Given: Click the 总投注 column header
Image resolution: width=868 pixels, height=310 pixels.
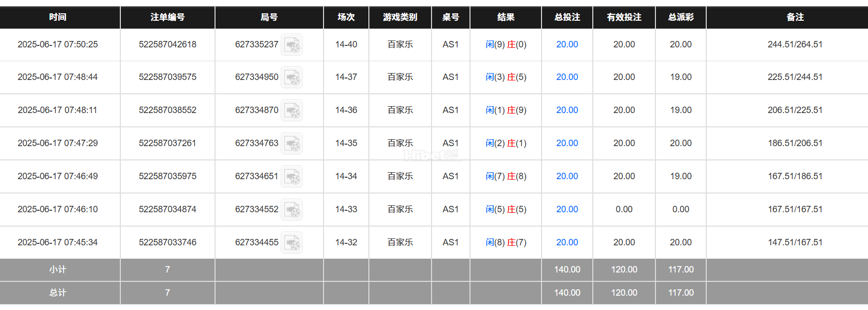Looking at the screenshot, I should pos(567,17).
